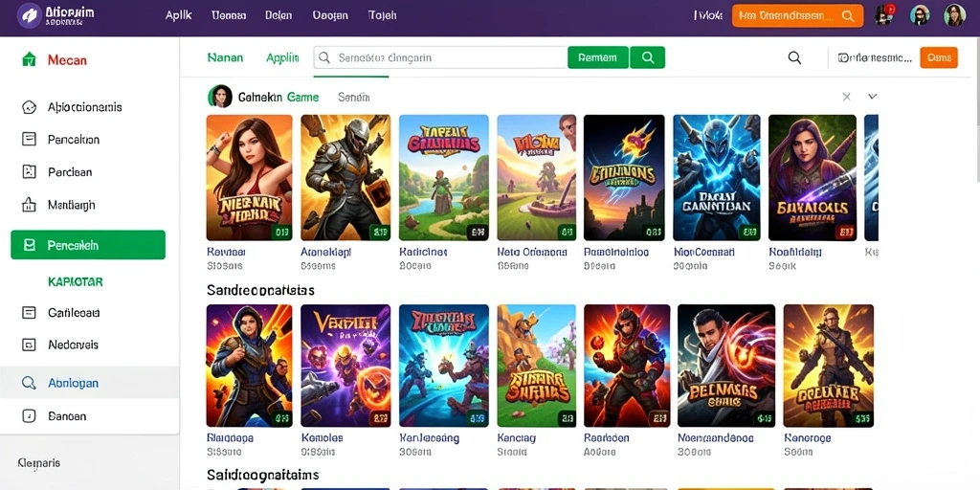Click the bag icon beside Maniiangh
This screenshot has width=980, height=490.
(29, 205)
